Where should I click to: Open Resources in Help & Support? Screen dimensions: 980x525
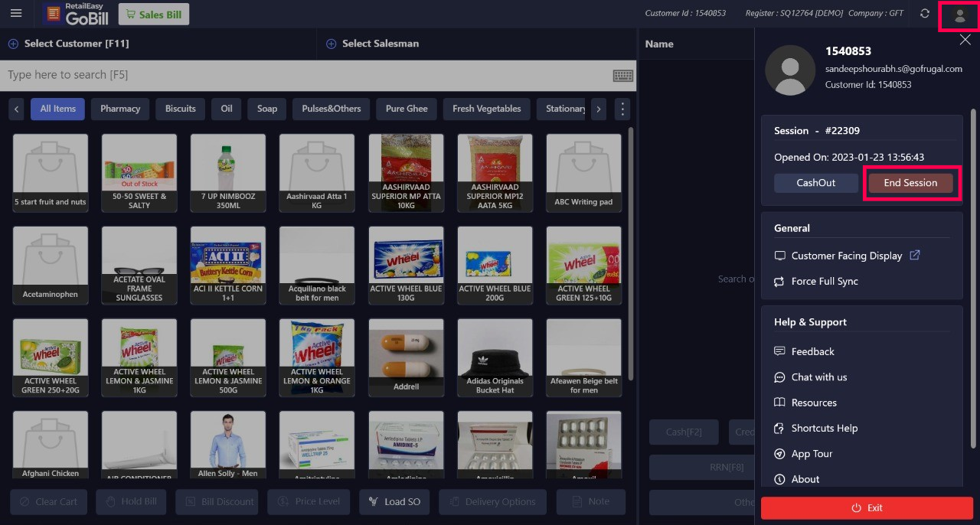coord(805,403)
